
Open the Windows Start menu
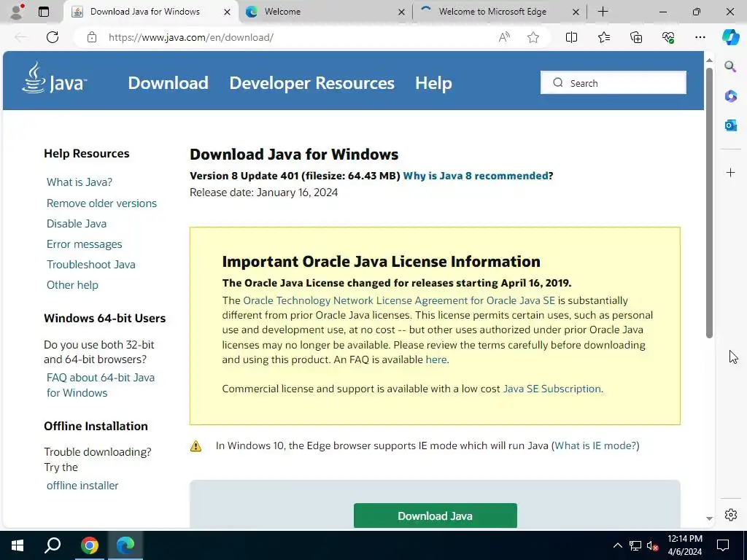(18, 545)
